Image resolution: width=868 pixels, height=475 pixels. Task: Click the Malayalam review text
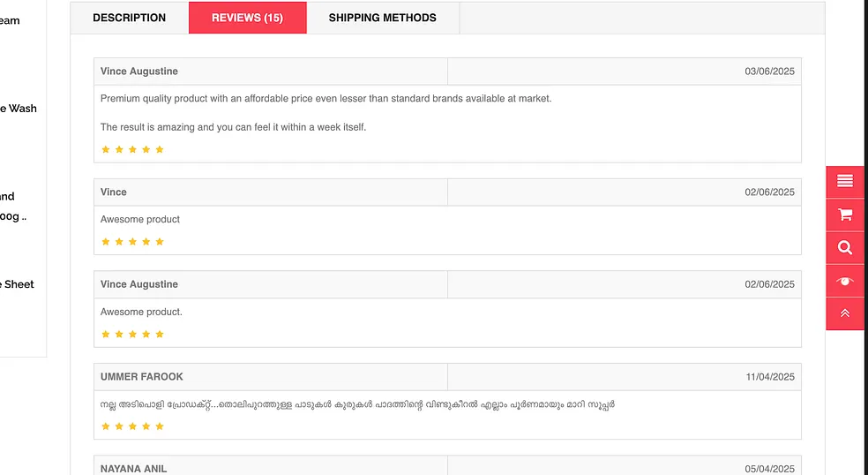pyautogui.click(x=357, y=404)
